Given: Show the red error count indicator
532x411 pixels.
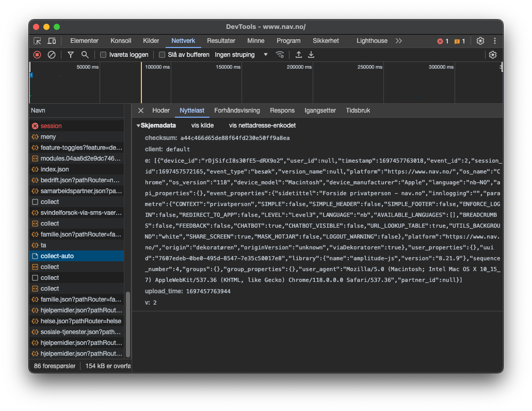Looking at the screenshot, I should click(x=443, y=41).
